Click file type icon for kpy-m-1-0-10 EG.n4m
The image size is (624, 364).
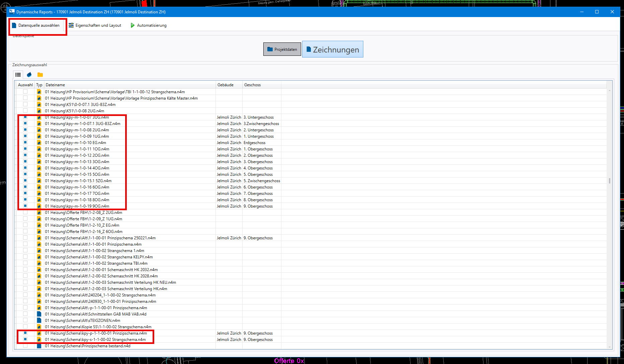click(x=39, y=143)
